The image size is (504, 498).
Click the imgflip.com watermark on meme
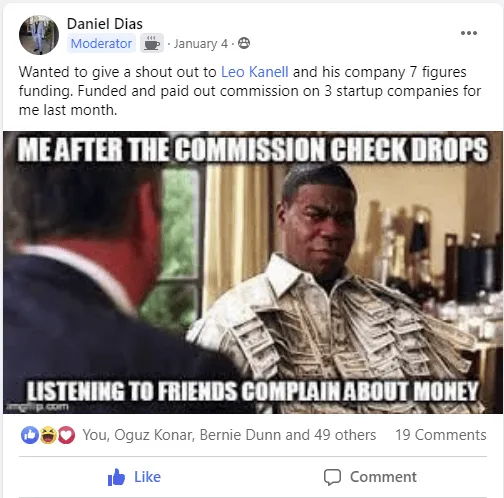[36, 406]
